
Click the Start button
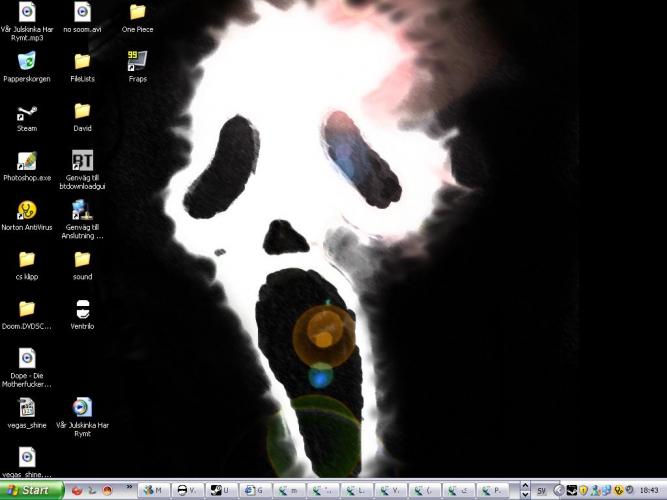click(x=32, y=490)
